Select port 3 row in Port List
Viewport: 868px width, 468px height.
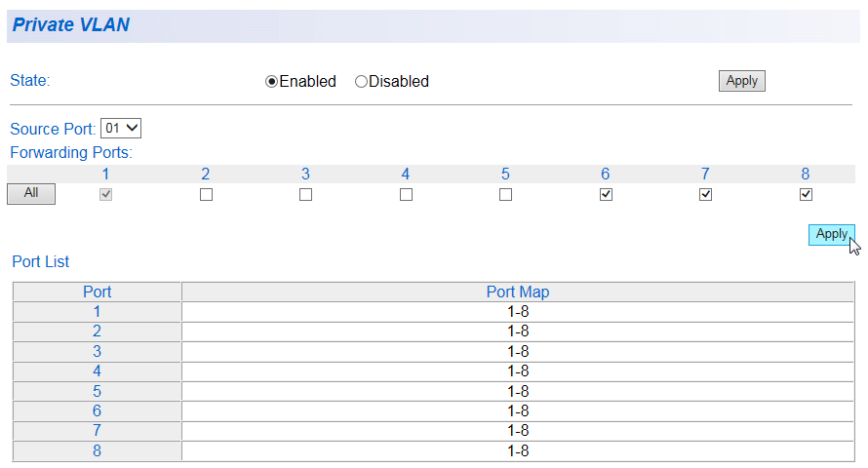click(97, 351)
